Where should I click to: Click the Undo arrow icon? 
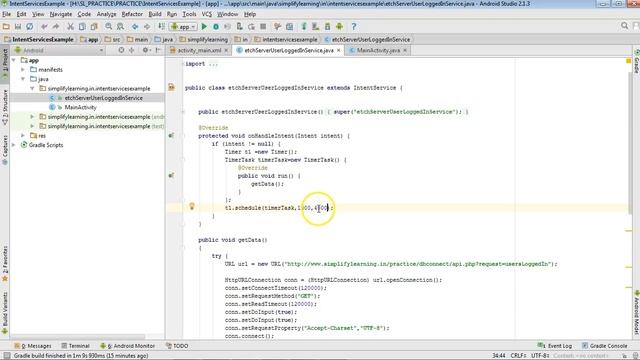coord(44,27)
